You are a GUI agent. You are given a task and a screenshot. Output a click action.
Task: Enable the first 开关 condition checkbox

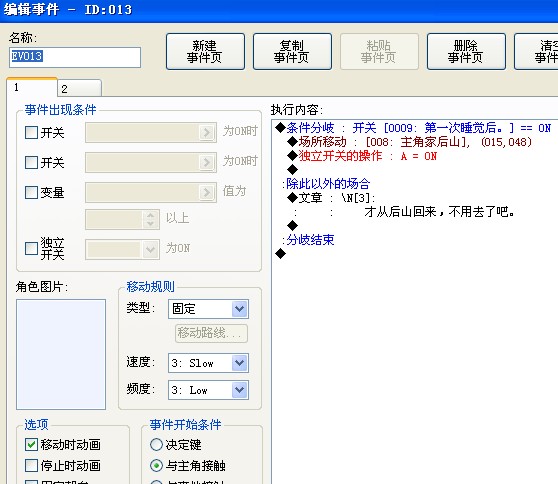(x=31, y=133)
